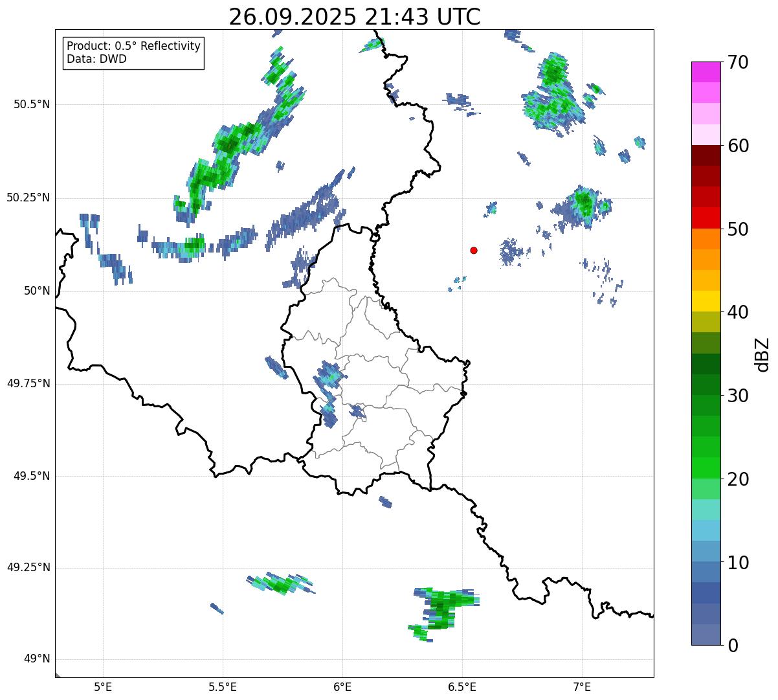Click the colorbar 10 tick label

pos(738,562)
